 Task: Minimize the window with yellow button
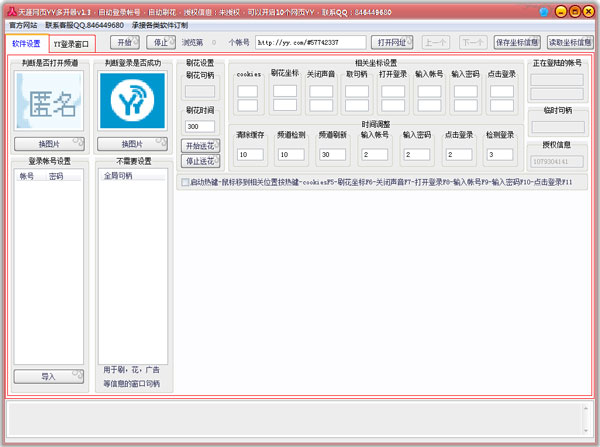pos(561,12)
